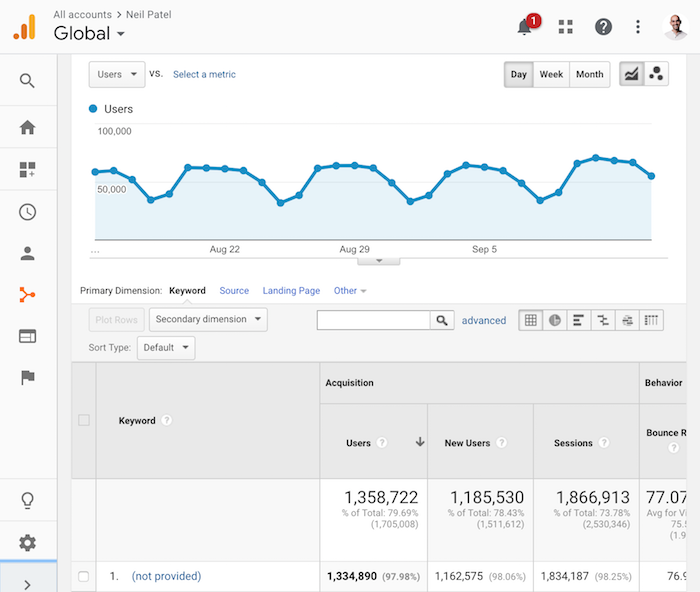Open the (not provided) keyword link

(166, 576)
